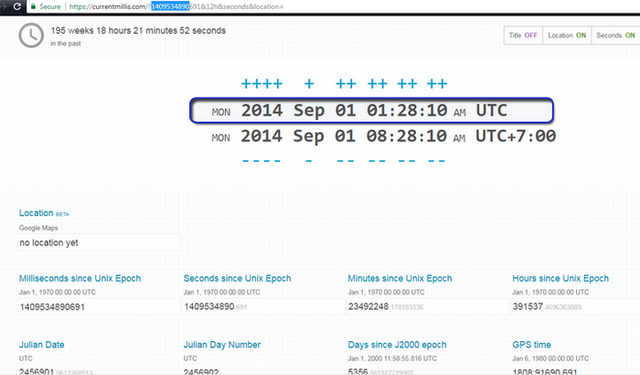640x375 pixels.
Task: Click the Secure padlock icon in address bar
Action: click(x=33, y=7)
